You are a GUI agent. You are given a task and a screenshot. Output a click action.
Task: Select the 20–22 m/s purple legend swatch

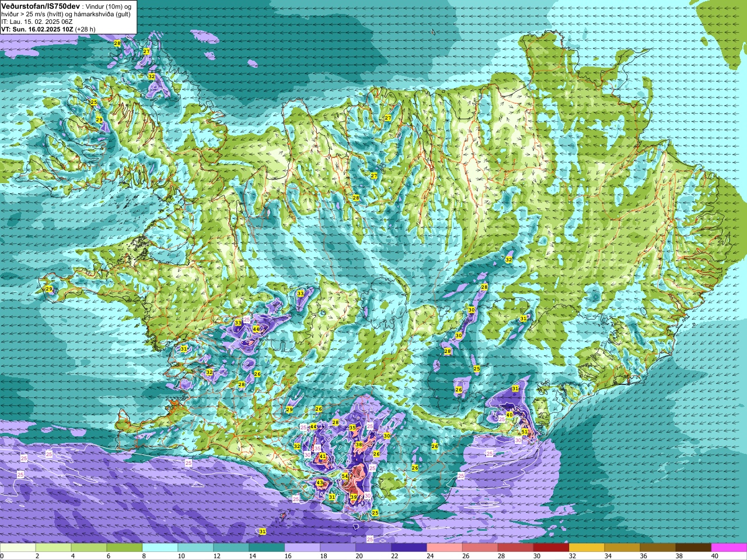[373, 548]
